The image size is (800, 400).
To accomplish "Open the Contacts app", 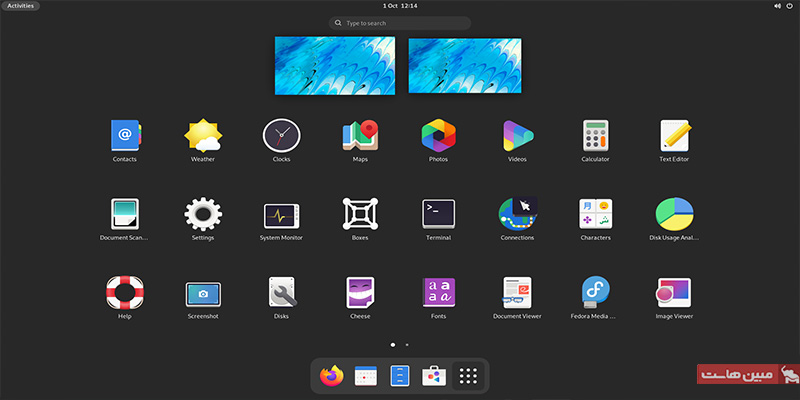I will 125,135.
